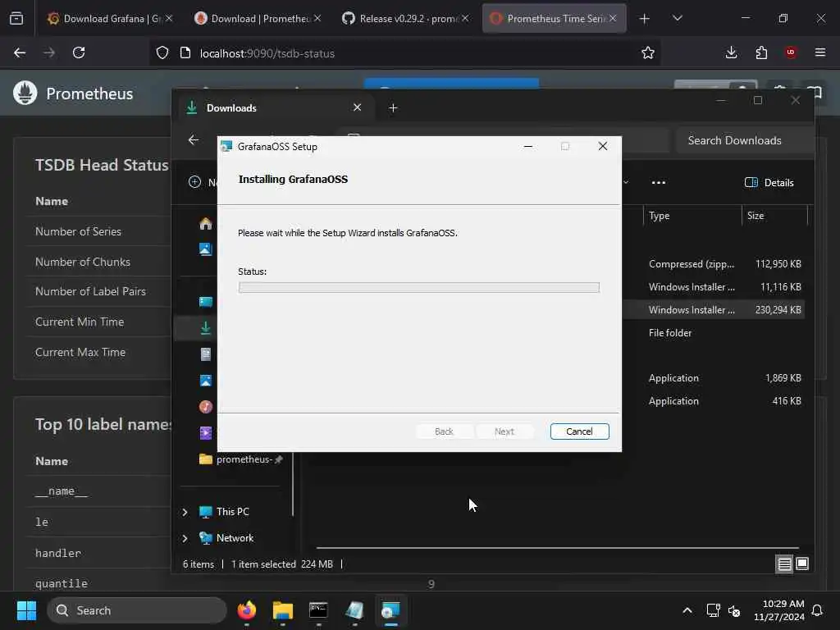Close the Downloads tab in File Explorer
This screenshot has width=840, height=630.
pyautogui.click(x=358, y=107)
